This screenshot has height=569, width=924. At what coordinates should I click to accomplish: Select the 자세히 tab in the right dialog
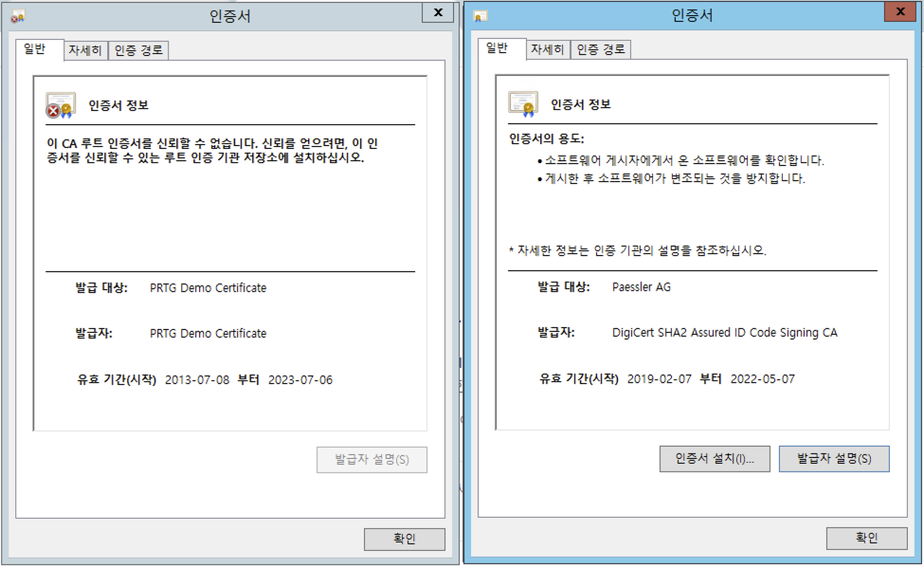coord(547,47)
